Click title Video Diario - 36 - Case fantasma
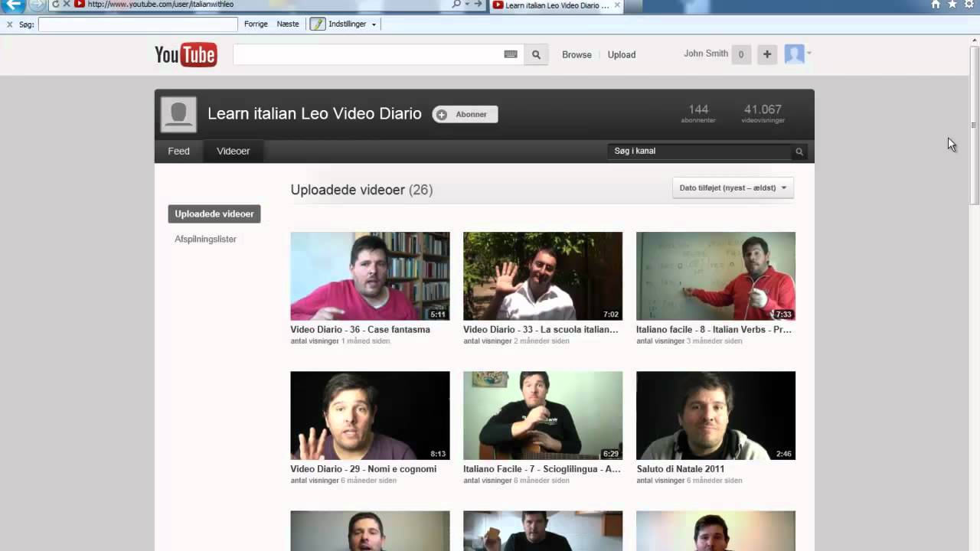 click(x=360, y=330)
